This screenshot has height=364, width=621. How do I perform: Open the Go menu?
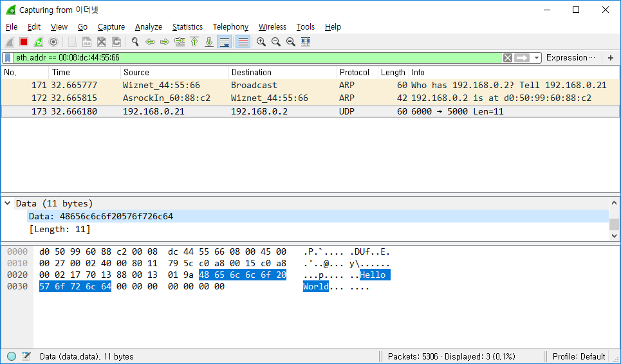click(x=82, y=27)
